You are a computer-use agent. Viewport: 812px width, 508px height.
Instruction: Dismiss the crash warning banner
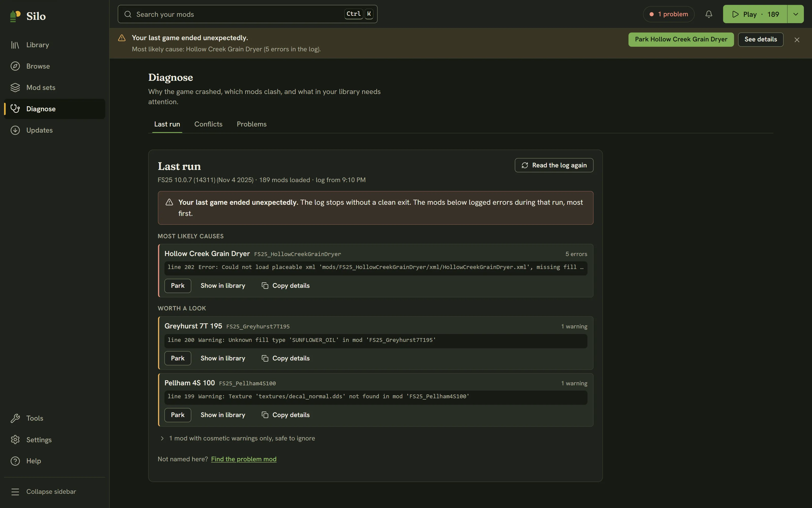(797, 40)
